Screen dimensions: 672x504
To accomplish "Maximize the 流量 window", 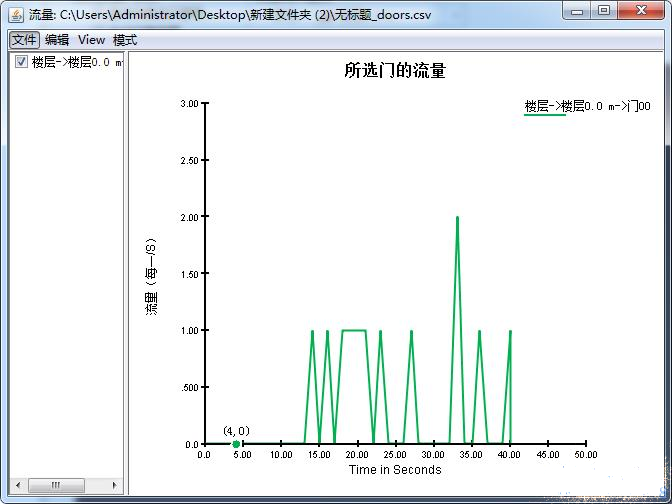I will pos(604,11).
